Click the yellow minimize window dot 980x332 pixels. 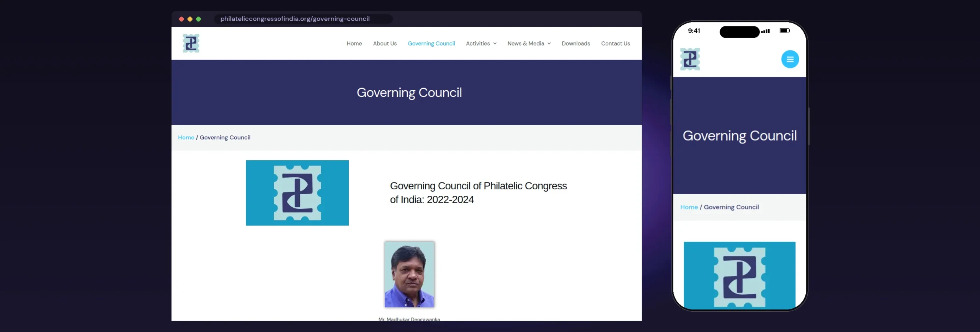[190, 19]
